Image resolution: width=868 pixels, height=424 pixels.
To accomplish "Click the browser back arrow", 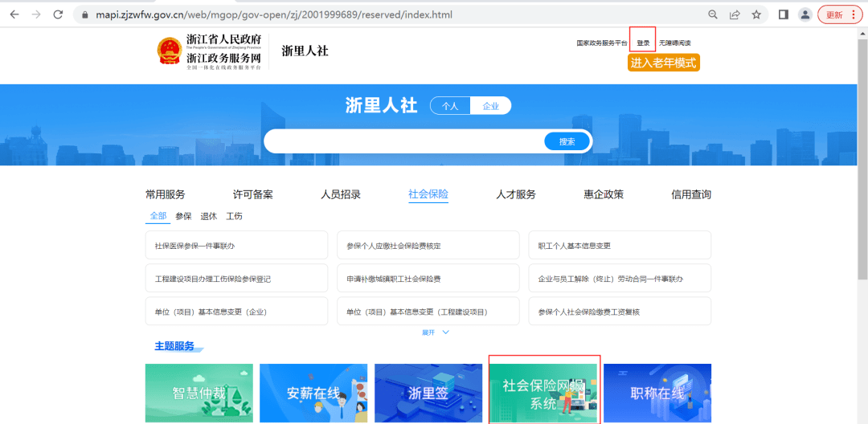I will (x=14, y=14).
